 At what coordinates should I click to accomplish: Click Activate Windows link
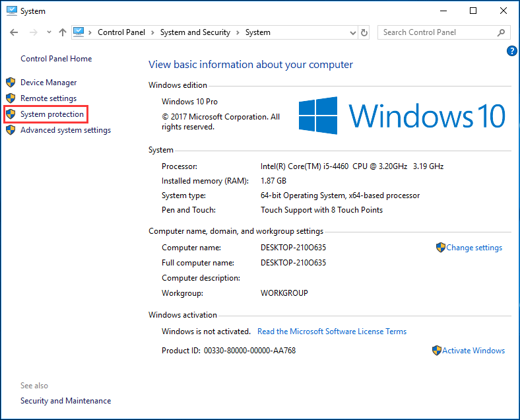473,351
